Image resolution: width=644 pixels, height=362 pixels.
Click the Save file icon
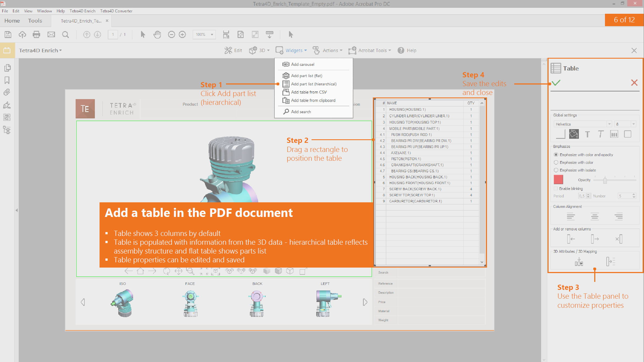pyautogui.click(x=8, y=34)
